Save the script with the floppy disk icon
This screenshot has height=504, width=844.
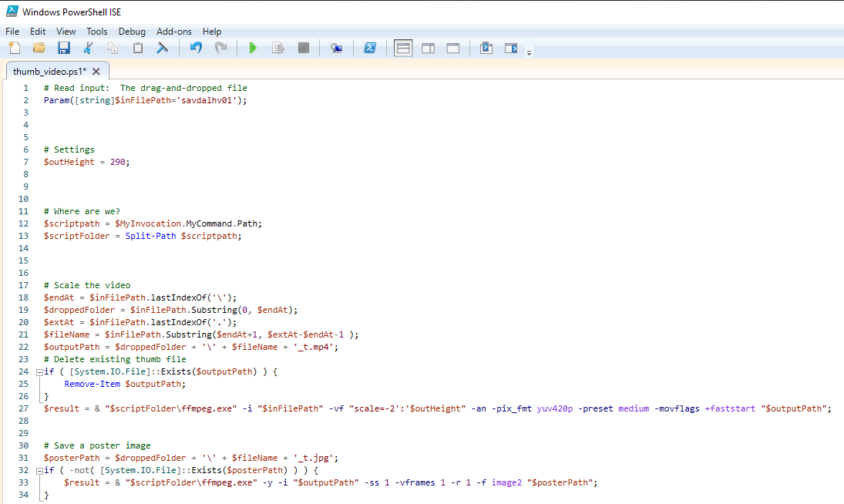point(64,48)
